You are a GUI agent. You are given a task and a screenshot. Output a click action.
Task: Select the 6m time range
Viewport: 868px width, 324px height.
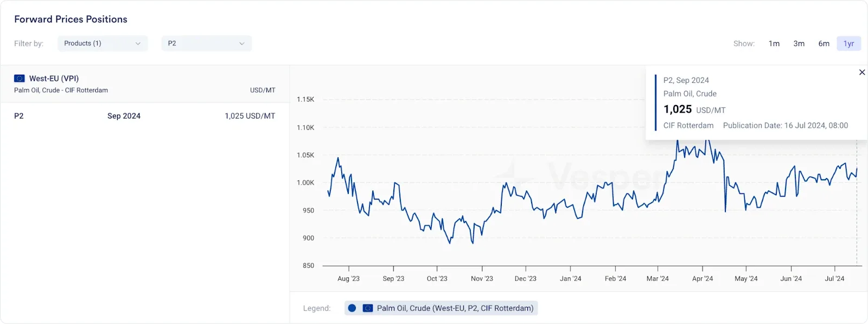pos(824,43)
